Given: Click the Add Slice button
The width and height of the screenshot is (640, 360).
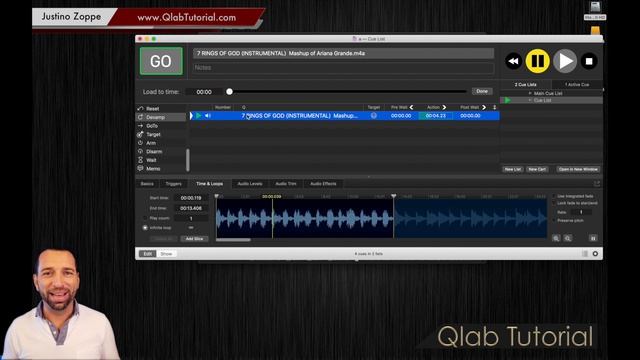Looking at the screenshot, I should [194, 239].
